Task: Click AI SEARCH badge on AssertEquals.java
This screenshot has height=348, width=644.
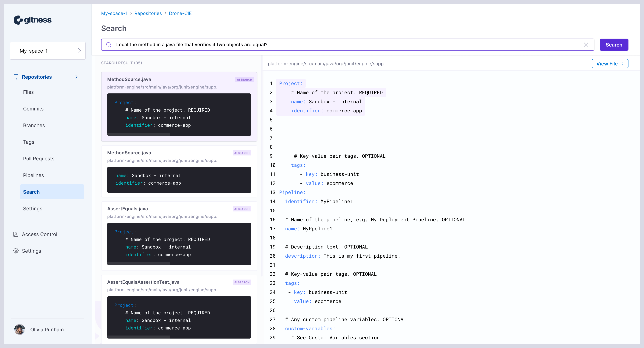Action: pyautogui.click(x=241, y=209)
